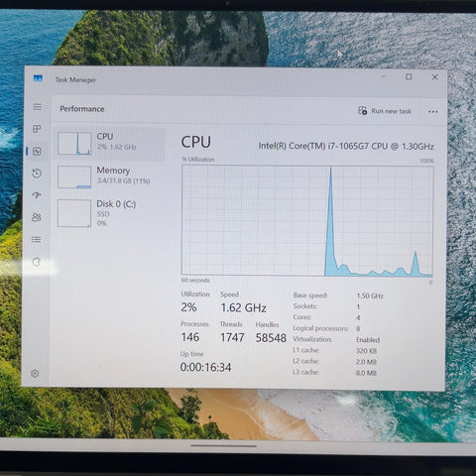Click the 58548 handles count
476x476 pixels.
[271, 338]
